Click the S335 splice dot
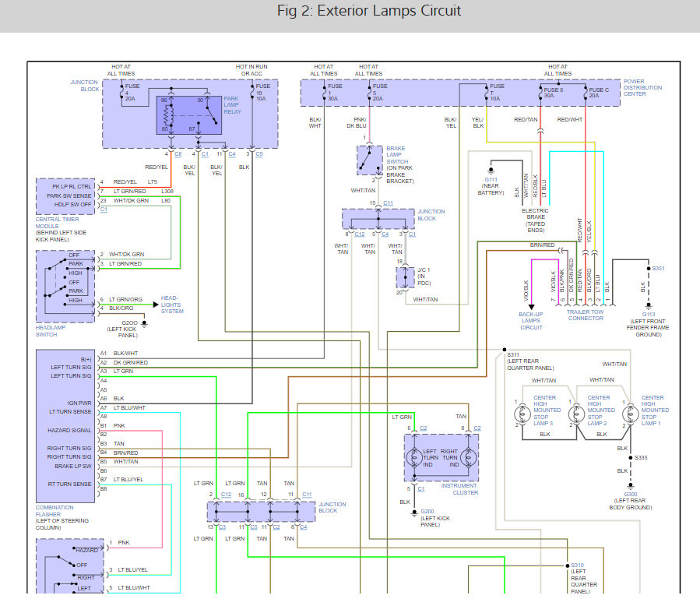This screenshot has height=613, width=700. coord(631,458)
